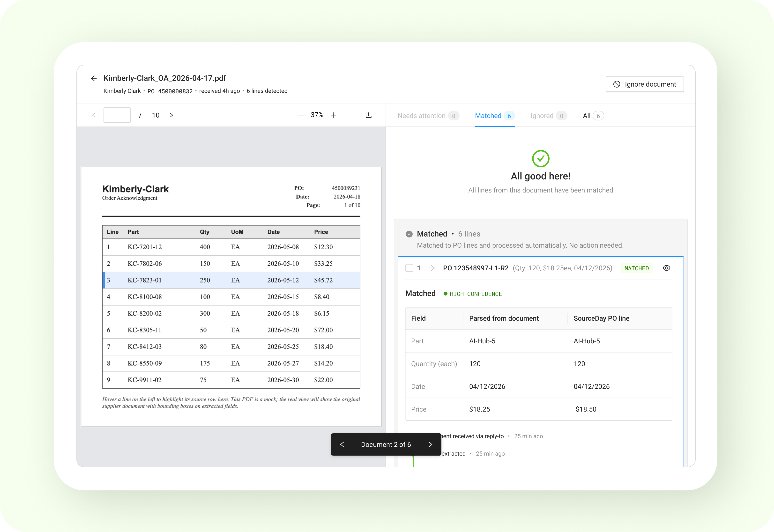Click the Ignore document button
The width and height of the screenshot is (774, 532).
click(644, 84)
